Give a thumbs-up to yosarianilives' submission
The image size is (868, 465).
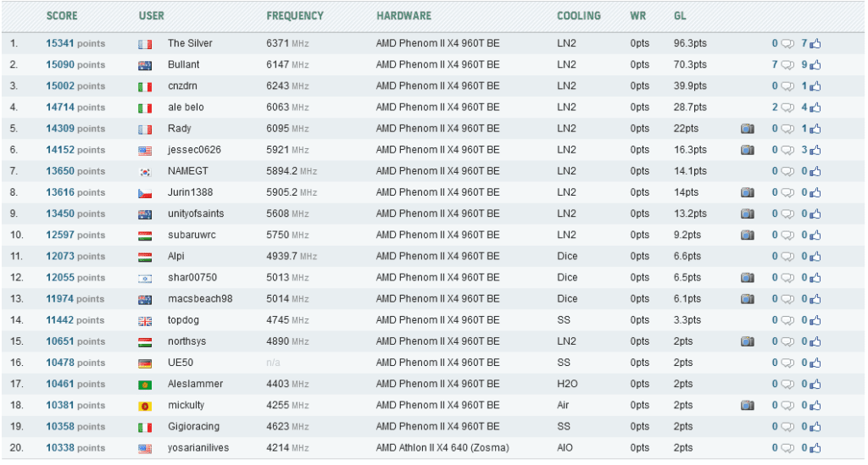[815, 448]
